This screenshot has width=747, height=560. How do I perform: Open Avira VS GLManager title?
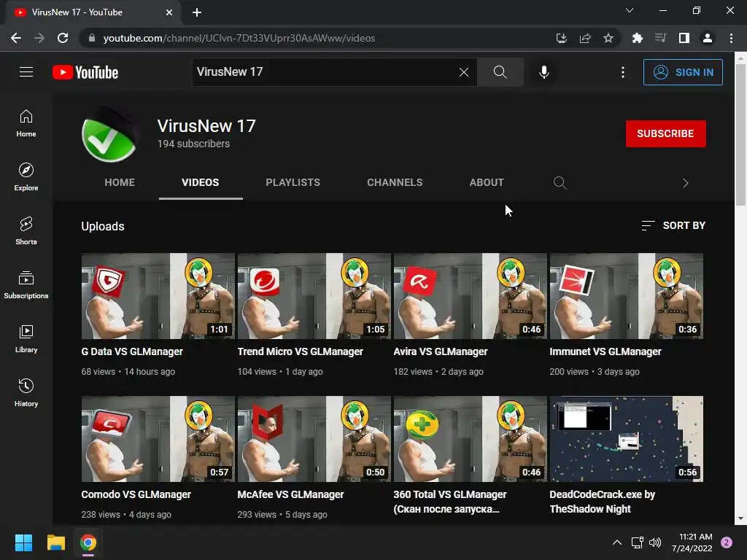(x=440, y=351)
